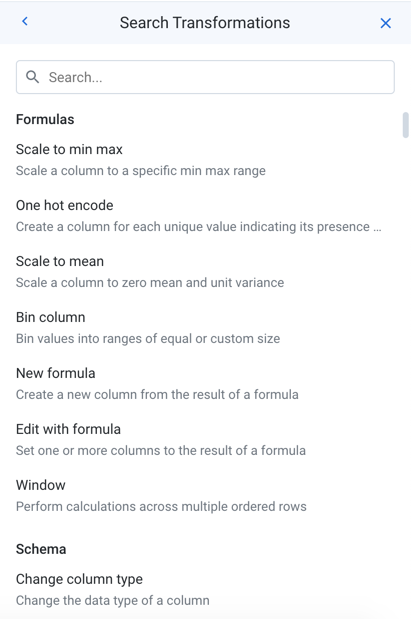Image resolution: width=411 pixels, height=619 pixels.
Task: Click the vertical scrollbar thumb
Action: (405, 125)
